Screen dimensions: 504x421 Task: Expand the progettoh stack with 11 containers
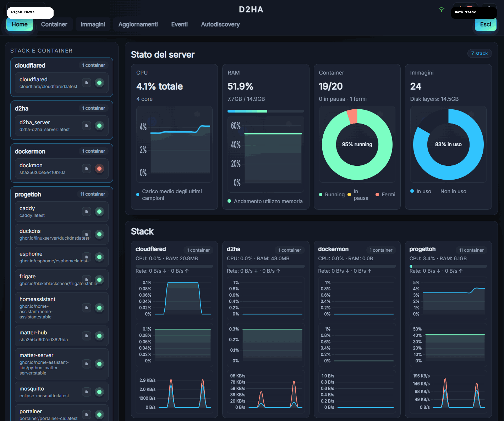tap(61, 194)
